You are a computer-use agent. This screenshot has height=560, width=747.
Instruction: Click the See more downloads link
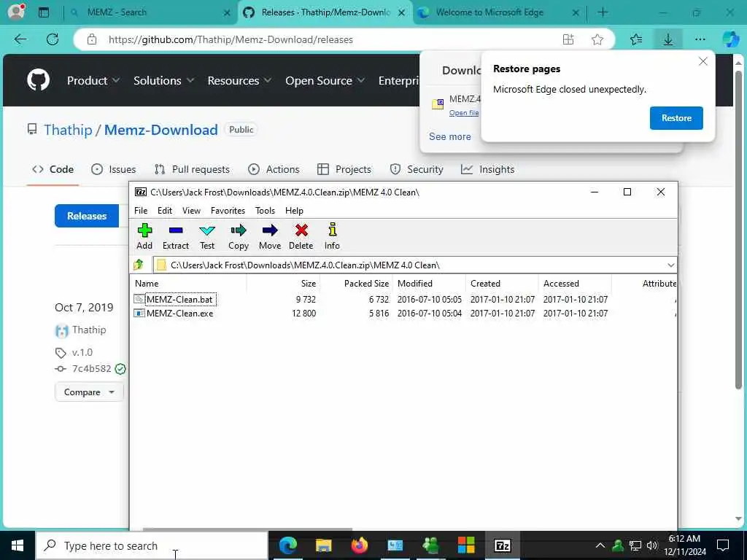(x=449, y=136)
